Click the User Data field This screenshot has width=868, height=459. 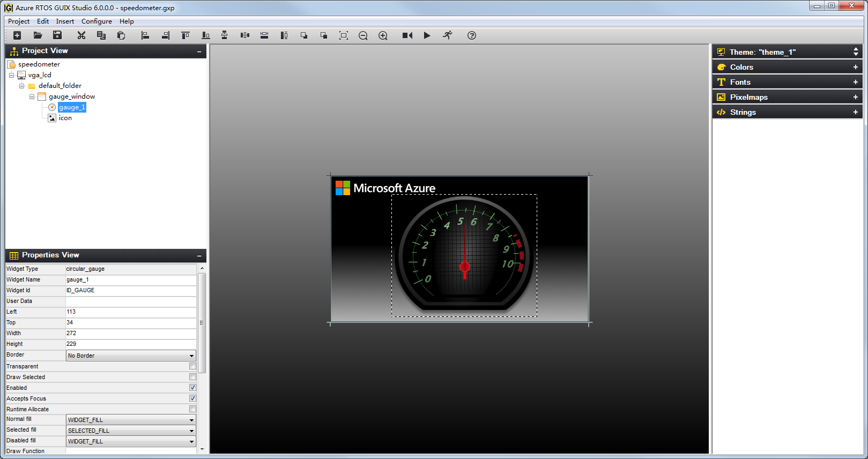[x=131, y=301]
